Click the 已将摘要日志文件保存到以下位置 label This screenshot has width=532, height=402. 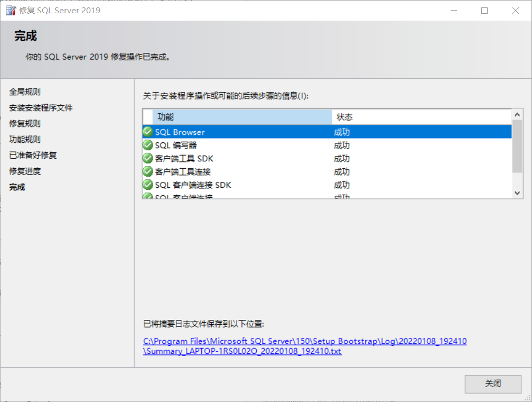coord(203,324)
